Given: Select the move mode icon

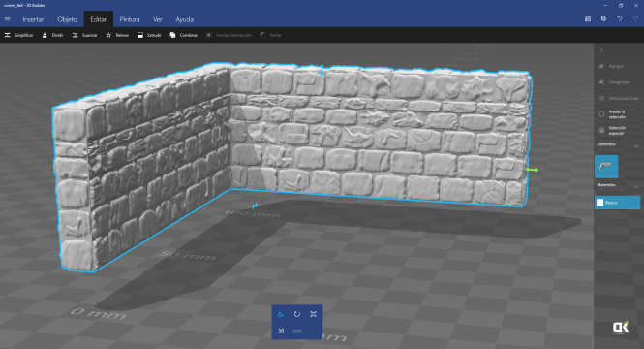Looking at the screenshot, I should coord(281,314).
